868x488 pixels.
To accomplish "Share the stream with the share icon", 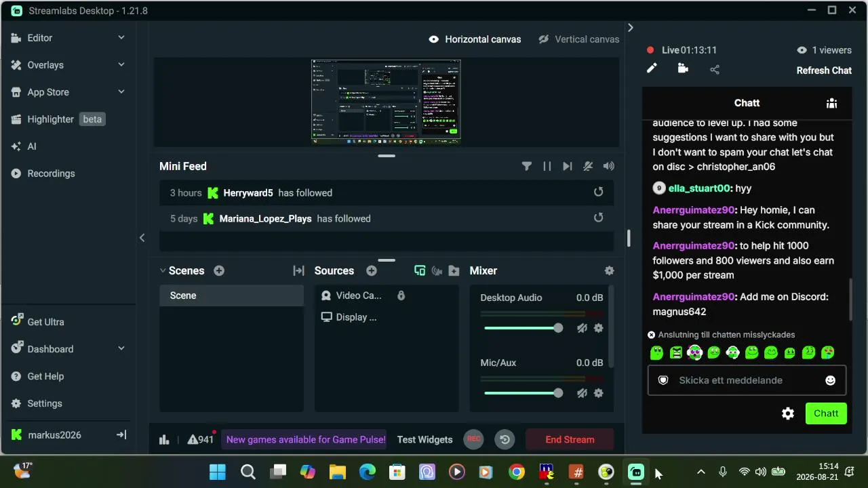I will click(x=715, y=69).
